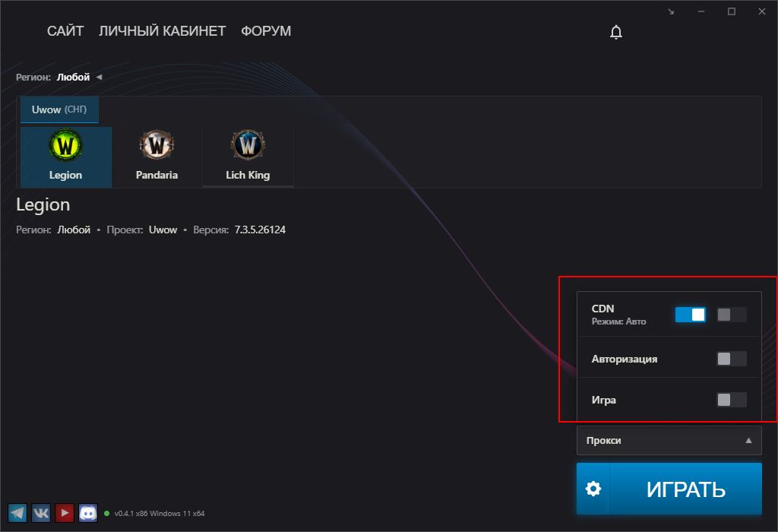
Task: Toggle the grey CDN mode switch
Action: 732,315
